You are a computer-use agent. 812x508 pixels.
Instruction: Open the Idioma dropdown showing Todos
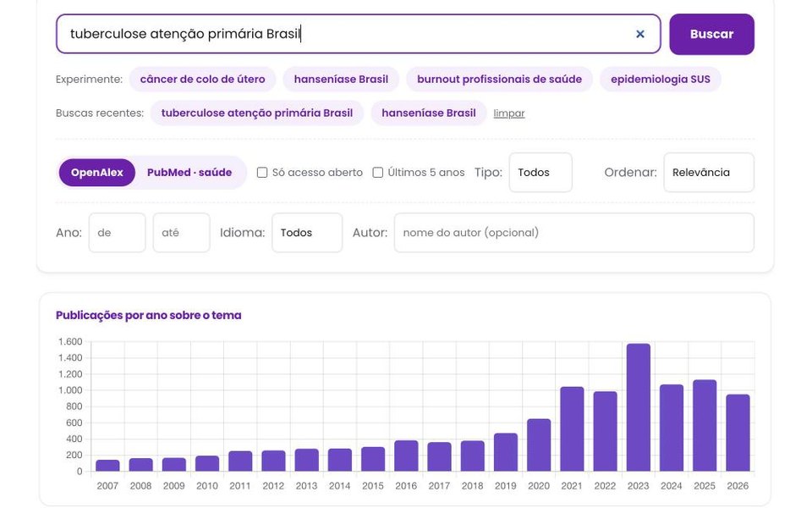click(x=307, y=233)
